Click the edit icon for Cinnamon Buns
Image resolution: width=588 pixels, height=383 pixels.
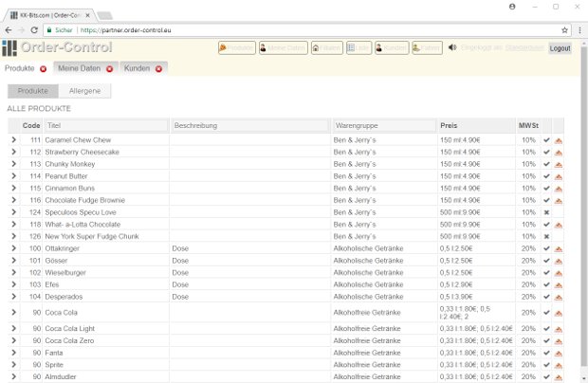click(x=558, y=189)
